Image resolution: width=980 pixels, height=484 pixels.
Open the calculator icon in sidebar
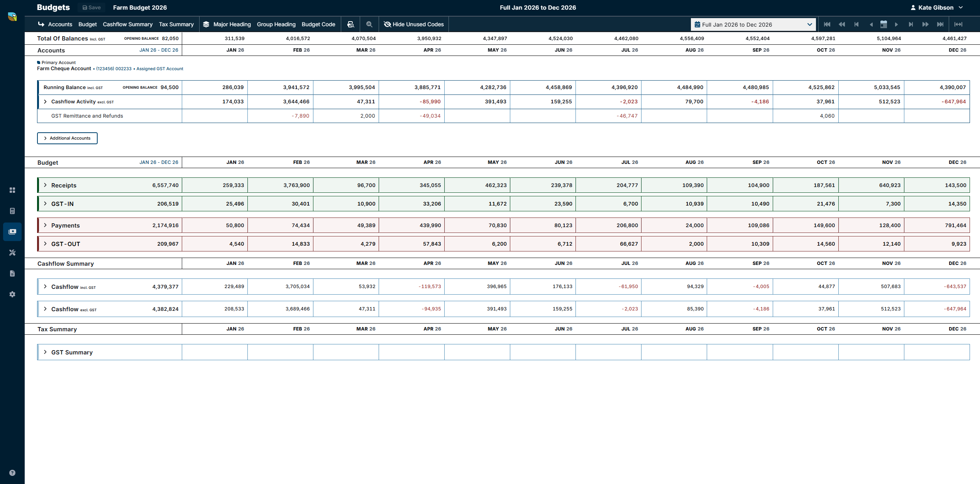12,211
